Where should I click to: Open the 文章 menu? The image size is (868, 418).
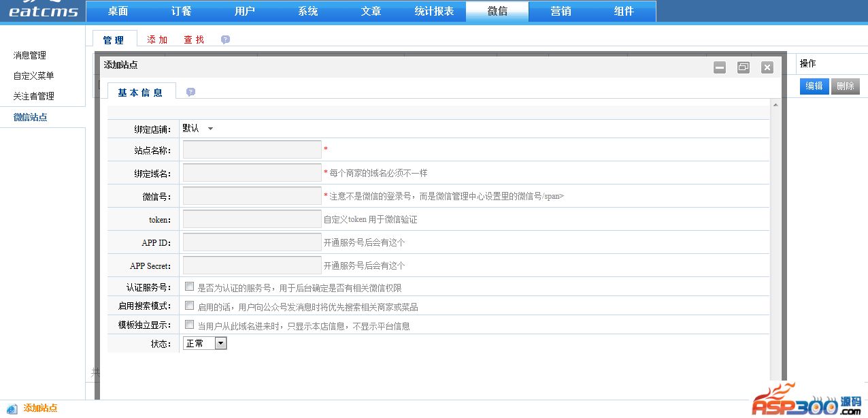(371, 12)
